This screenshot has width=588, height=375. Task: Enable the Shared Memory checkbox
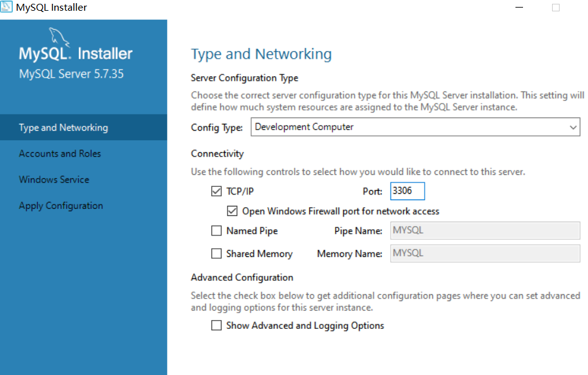pyautogui.click(x=216, y=254)
